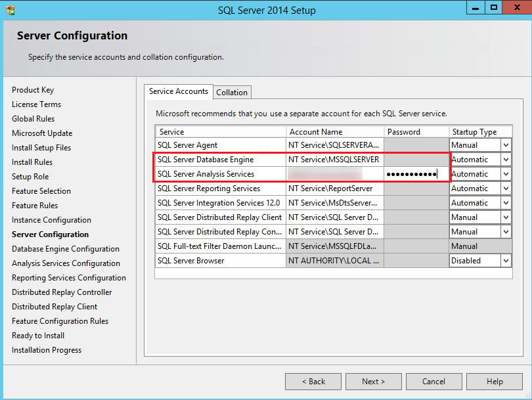Screen dimensions: 532x400
Task: Minimize the SQL Server 2014 Setup window
Action: [x=476, y=7]
